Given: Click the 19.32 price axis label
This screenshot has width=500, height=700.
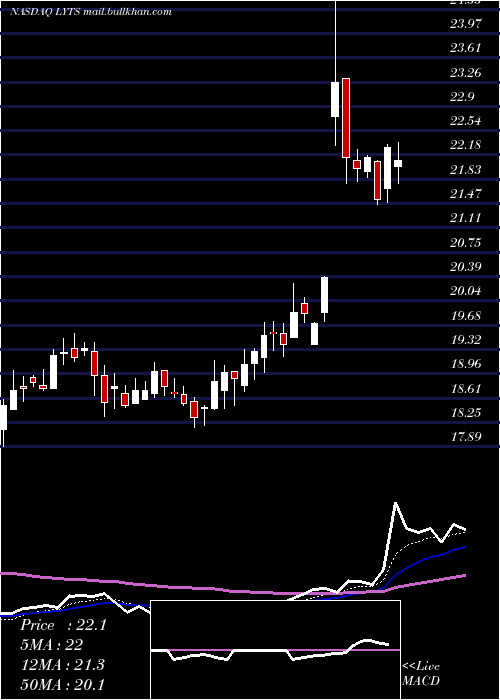Looking at the screenshot, I should (466, 339).
